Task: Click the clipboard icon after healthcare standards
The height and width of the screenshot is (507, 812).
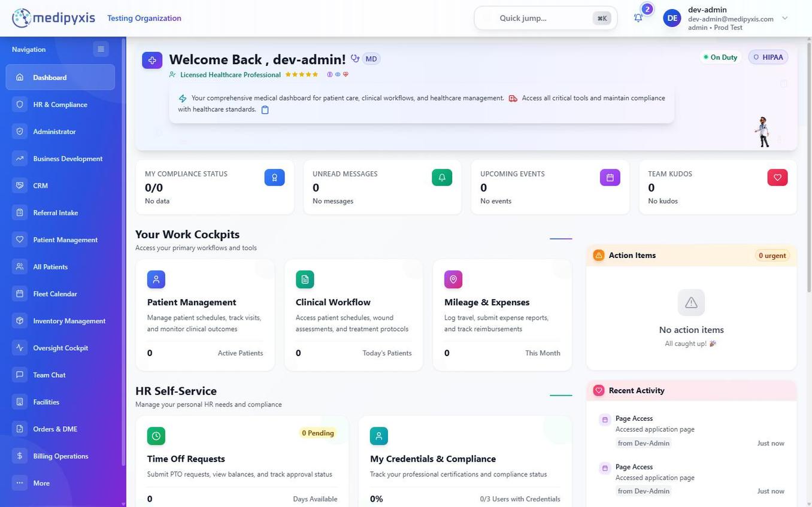Action: tap(265, 110)
